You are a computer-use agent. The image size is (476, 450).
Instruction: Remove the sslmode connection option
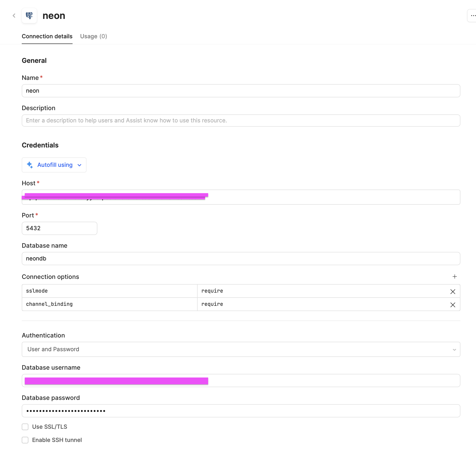pos(453,292)
